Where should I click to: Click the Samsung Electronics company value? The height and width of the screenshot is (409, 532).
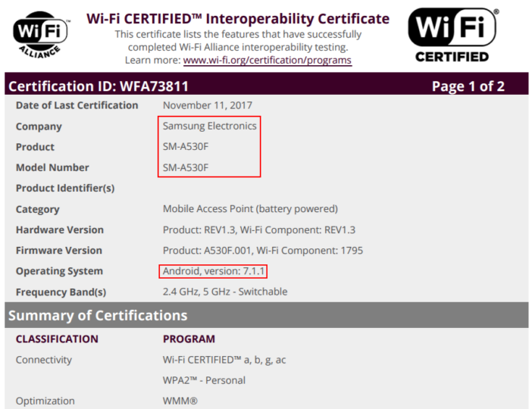tap(210, 126)
